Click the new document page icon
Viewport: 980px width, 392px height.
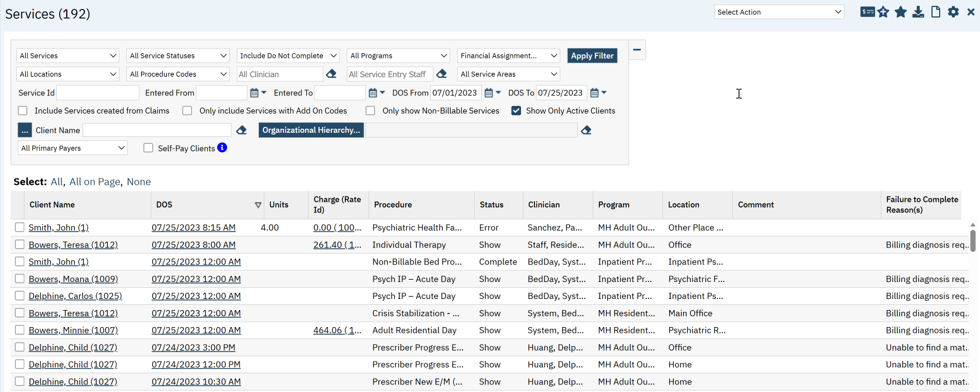(936, 12)
